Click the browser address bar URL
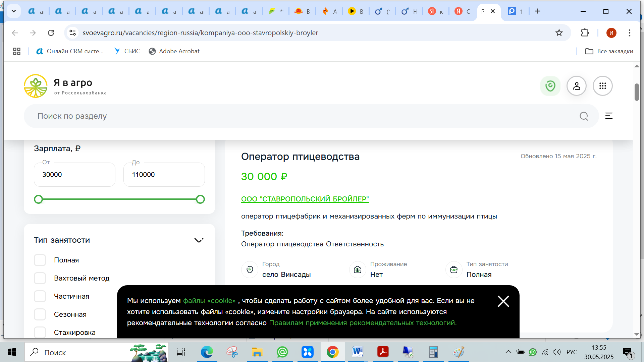Image resolution: width=644 pixels, height=362 pixels. pos(200,33)
